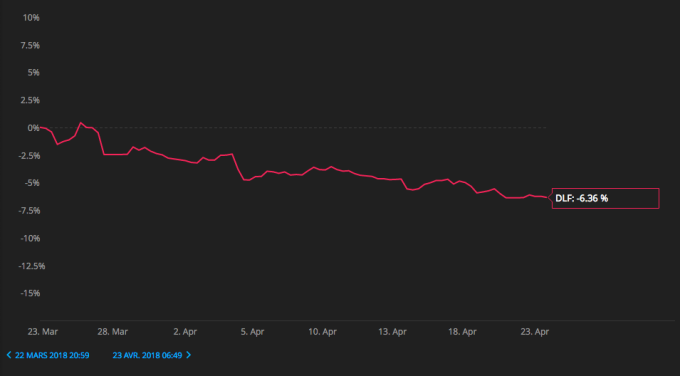Screen dimensions: 680x376
Task: Click the -7.5% y-axis label
Action: pos(29,211)
